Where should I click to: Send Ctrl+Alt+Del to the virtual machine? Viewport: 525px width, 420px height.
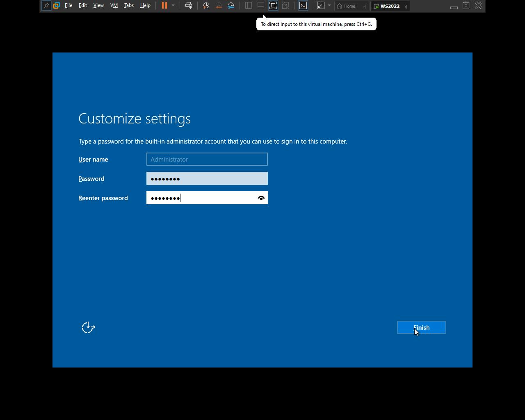click(189, 6)
